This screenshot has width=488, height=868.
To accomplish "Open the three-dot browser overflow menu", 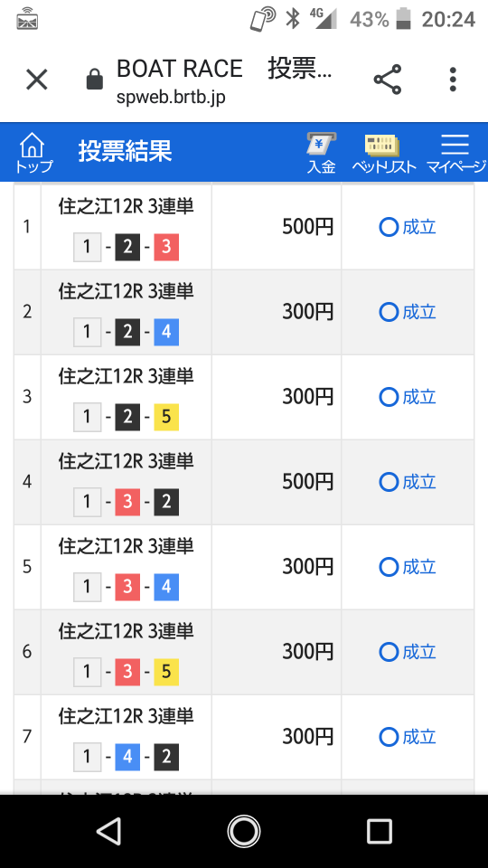I will (453, 80).
